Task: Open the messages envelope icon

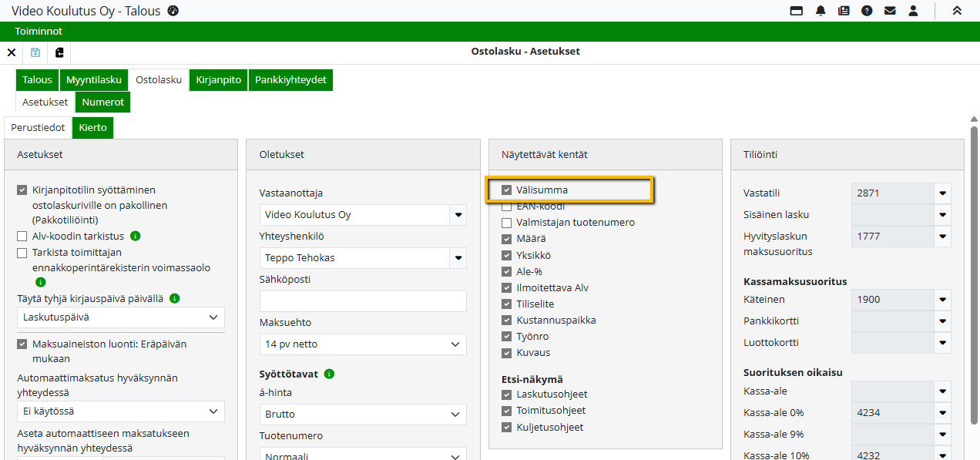Action: coord(890,11)
